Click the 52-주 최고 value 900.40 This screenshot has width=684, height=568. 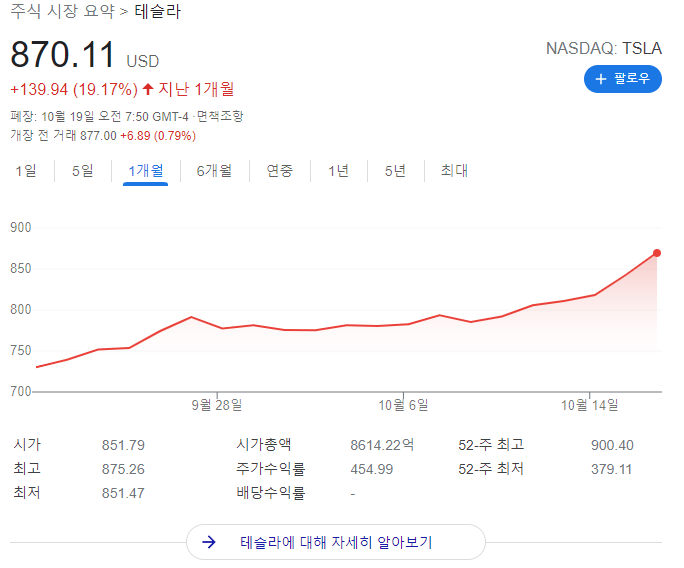(x=612, y=445)
